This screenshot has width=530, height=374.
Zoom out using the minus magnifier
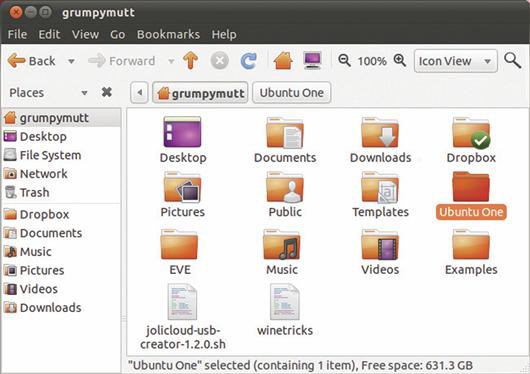pos(344,61)
